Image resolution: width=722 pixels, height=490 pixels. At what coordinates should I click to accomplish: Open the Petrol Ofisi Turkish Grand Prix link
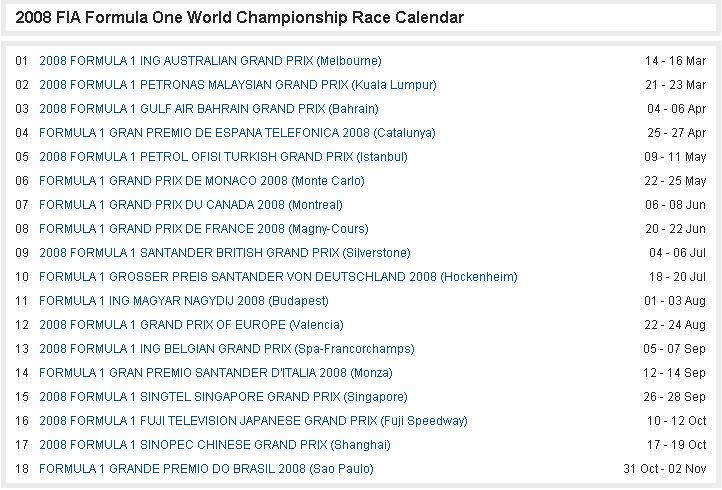223,157
